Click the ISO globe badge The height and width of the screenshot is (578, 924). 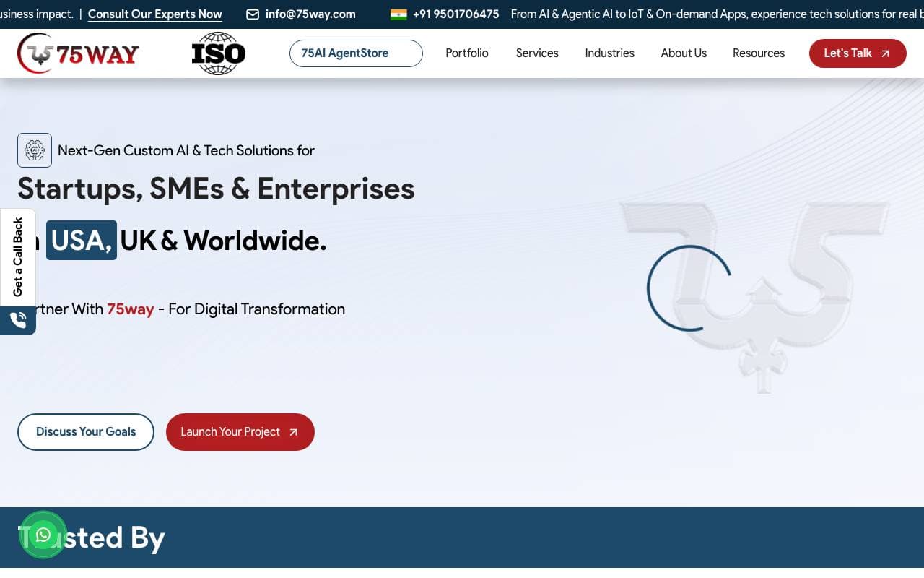tap(218, 53)
